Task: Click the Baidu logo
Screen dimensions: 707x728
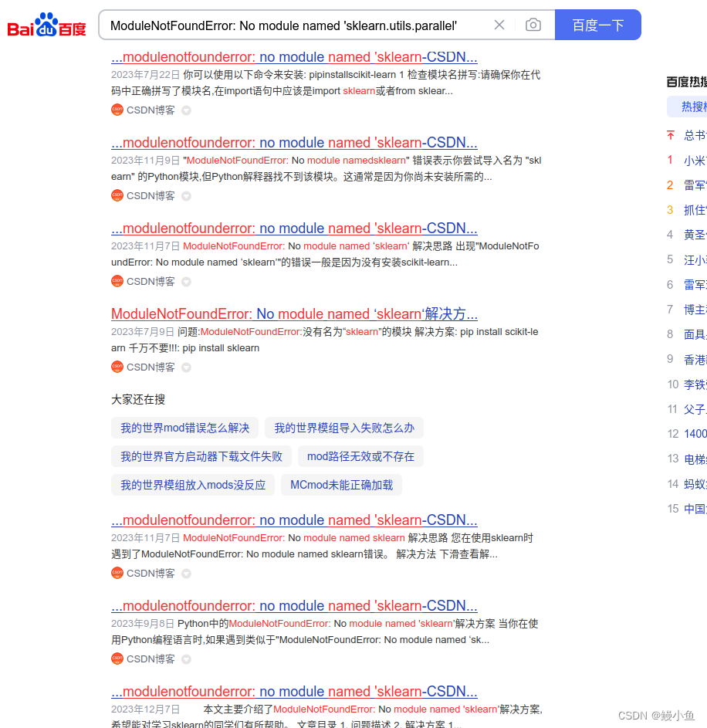Action: pyautogui.click(x=46, y=24)
